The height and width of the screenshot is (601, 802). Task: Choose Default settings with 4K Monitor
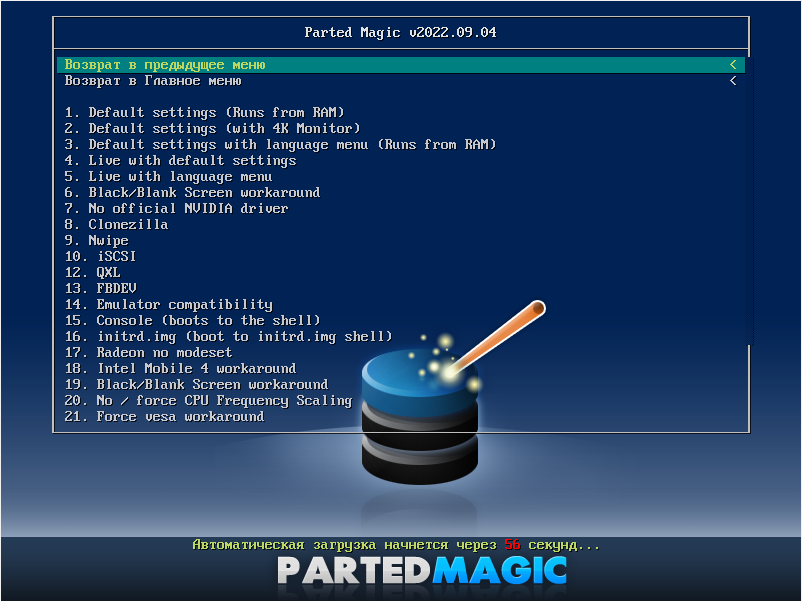pos(212,129)
